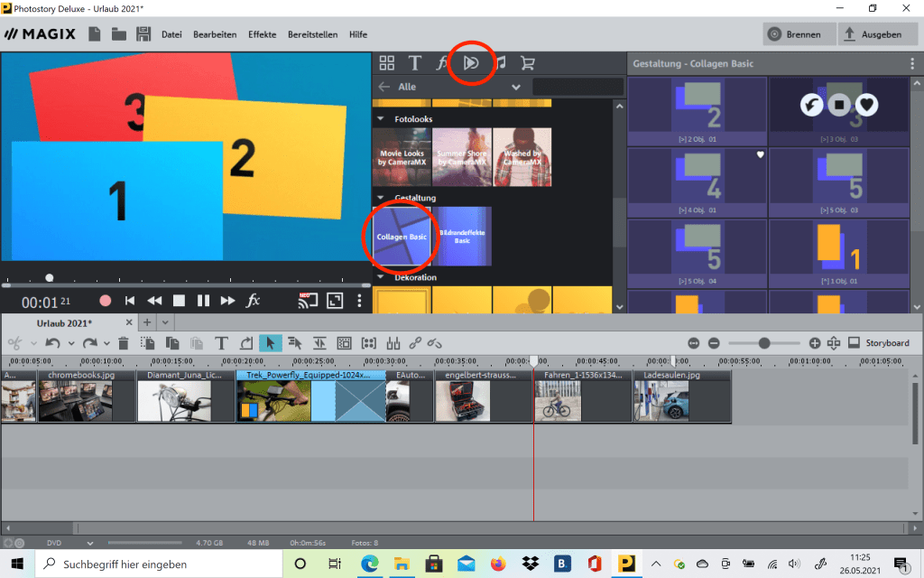This screenshot has width=924, height=578.
Task: Toggle the record button under the preview
Action: pyautogui.click(x=106, y=301)
